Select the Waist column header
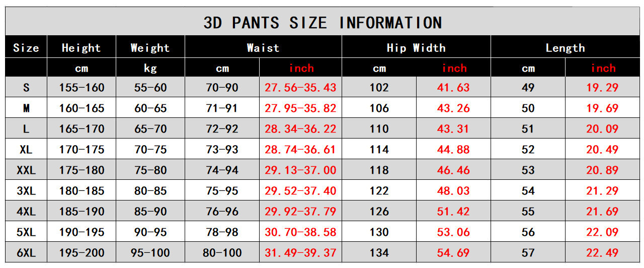The height and width of the screenshot is (268, 644). pos(263,48)
